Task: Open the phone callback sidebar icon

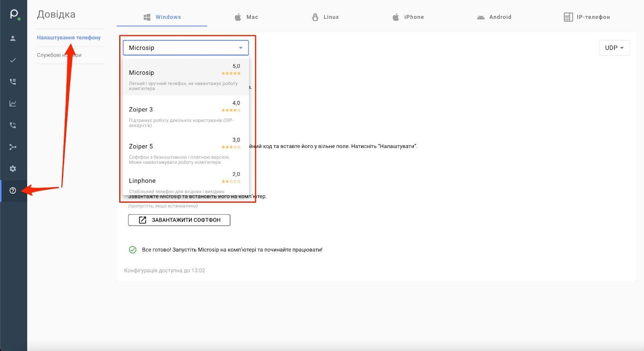Action: [13, 125]
